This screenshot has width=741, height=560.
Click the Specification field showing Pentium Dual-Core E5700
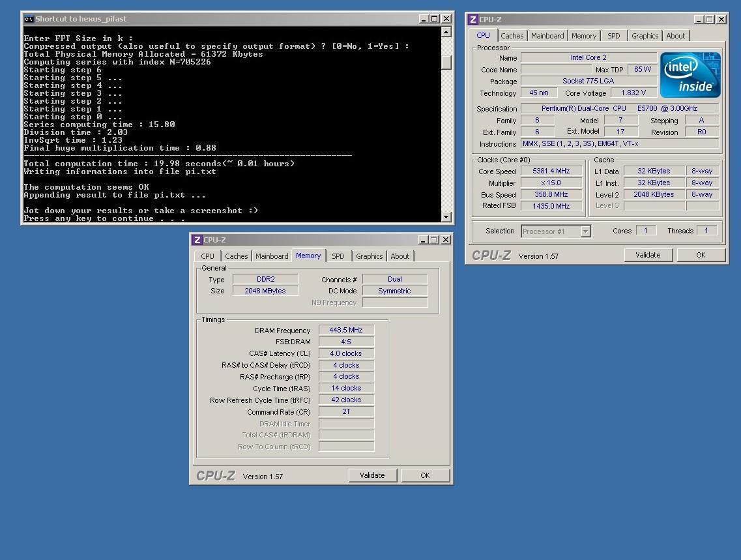click(620, 108)
